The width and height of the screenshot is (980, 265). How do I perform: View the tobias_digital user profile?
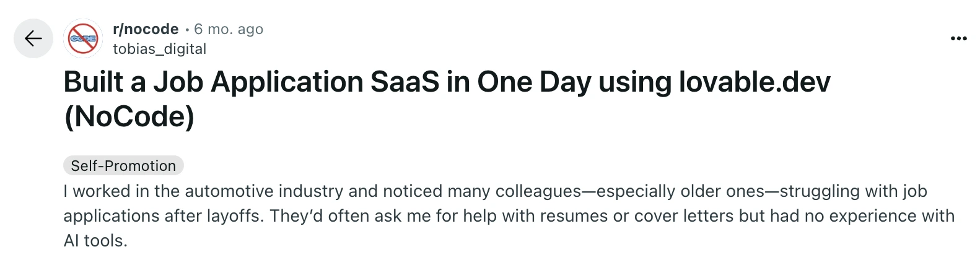click(160, 49)
